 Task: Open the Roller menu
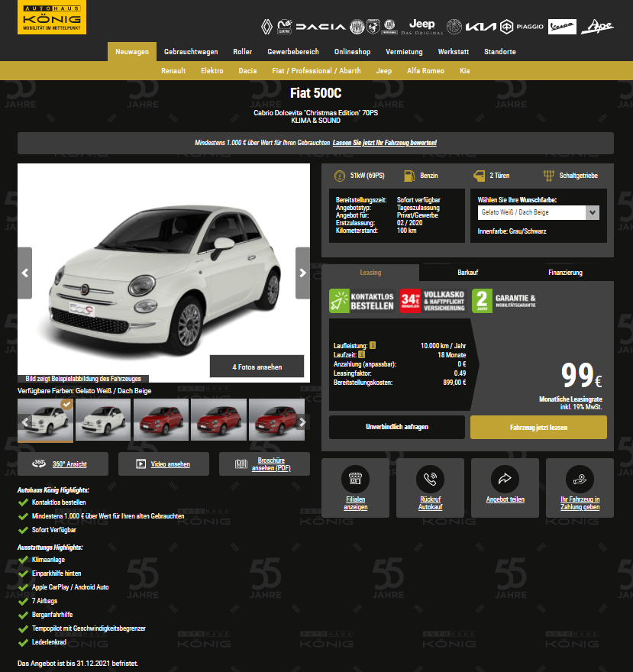click(x=243, y=52)
